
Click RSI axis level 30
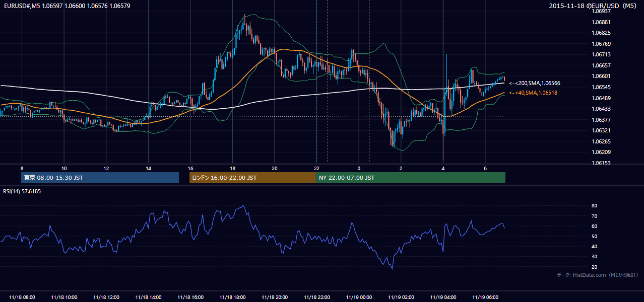(594, 257)
